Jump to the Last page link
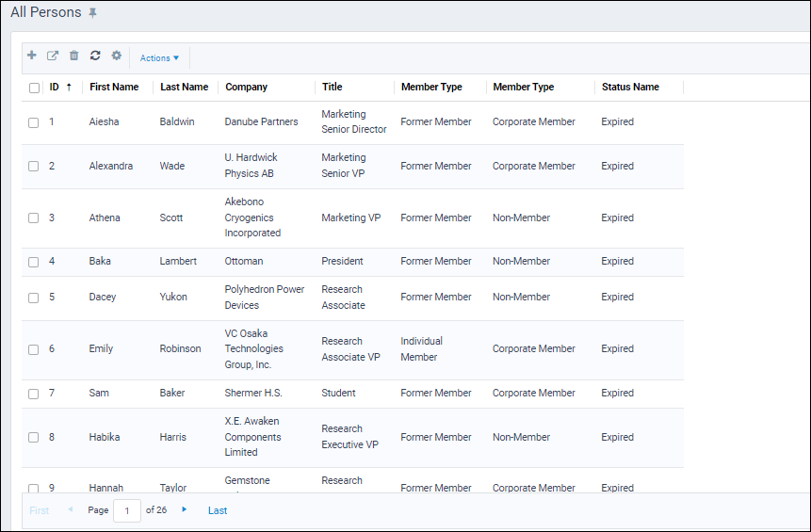The width and height of the screenshot is (811, 532). coord(218,510)
